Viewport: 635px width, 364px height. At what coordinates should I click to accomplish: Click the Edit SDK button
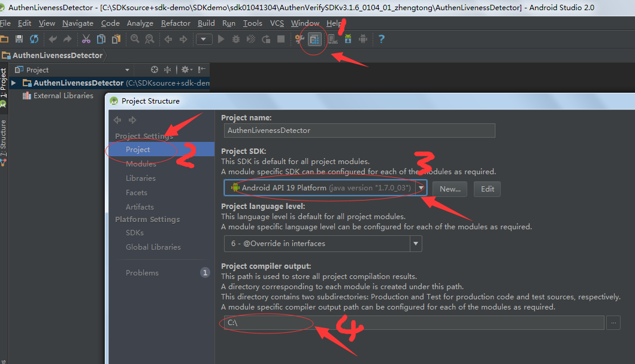487,189
